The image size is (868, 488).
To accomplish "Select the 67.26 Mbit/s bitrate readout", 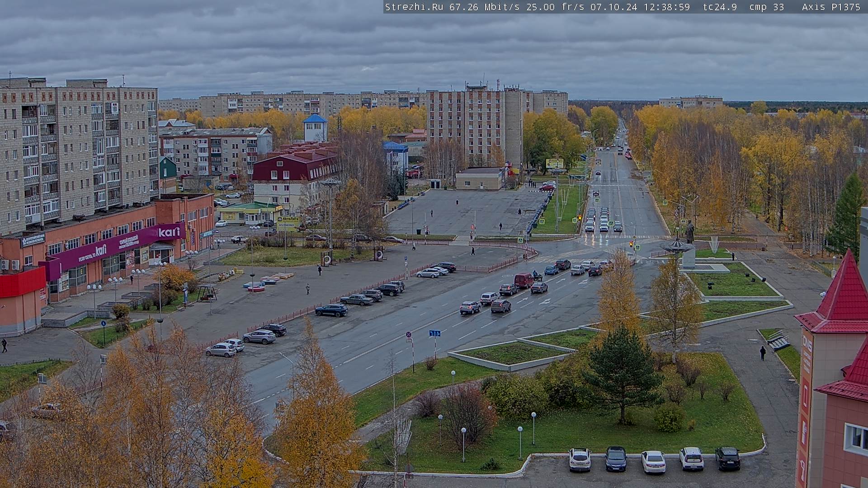I will (x=486, y=7).
